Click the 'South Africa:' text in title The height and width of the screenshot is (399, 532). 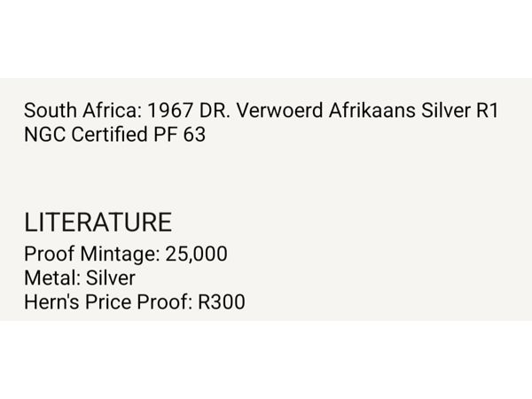point(83,111)
